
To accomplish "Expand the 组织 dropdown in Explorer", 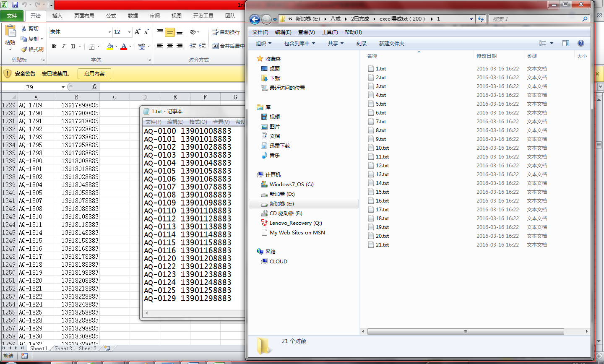I will pyautogui.click(x=264, y=44).
